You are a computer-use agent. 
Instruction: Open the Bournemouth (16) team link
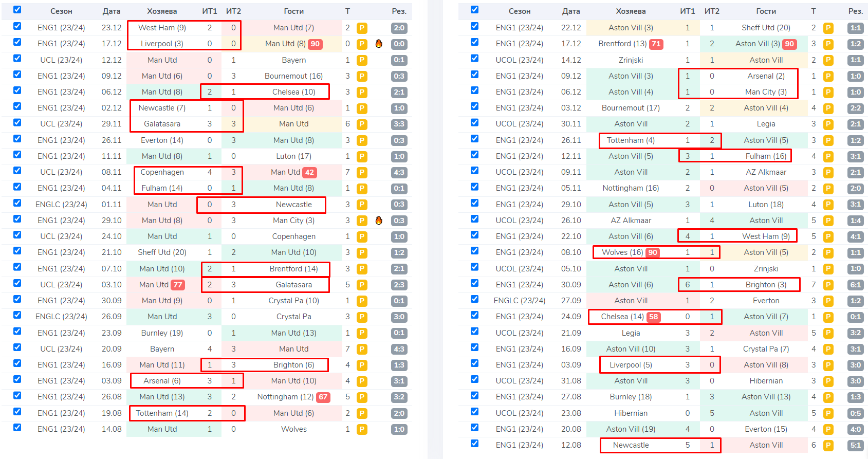tap(293, 76)
